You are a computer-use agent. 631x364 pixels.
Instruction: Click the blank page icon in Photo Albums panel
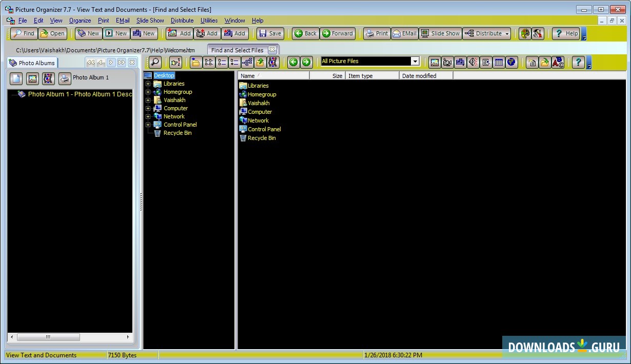tap(16, 78)
